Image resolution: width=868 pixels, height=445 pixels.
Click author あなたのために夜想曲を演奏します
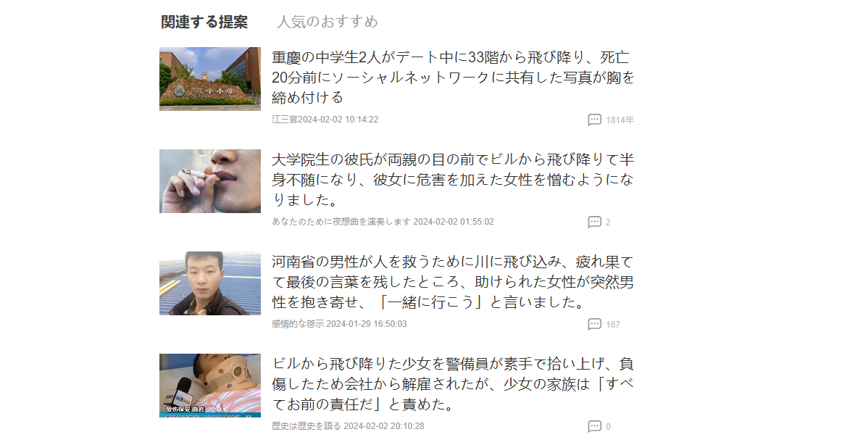click(x=341, y=221)
